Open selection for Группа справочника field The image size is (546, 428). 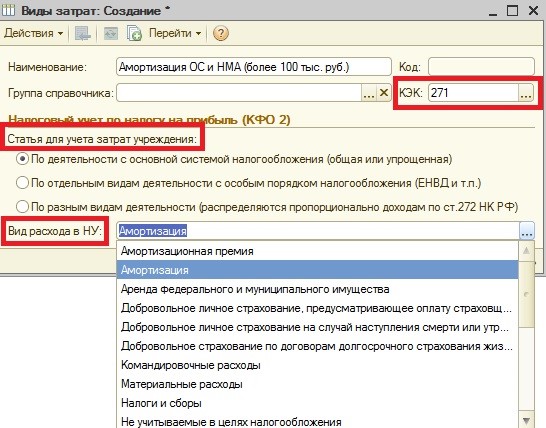(369, 93)
